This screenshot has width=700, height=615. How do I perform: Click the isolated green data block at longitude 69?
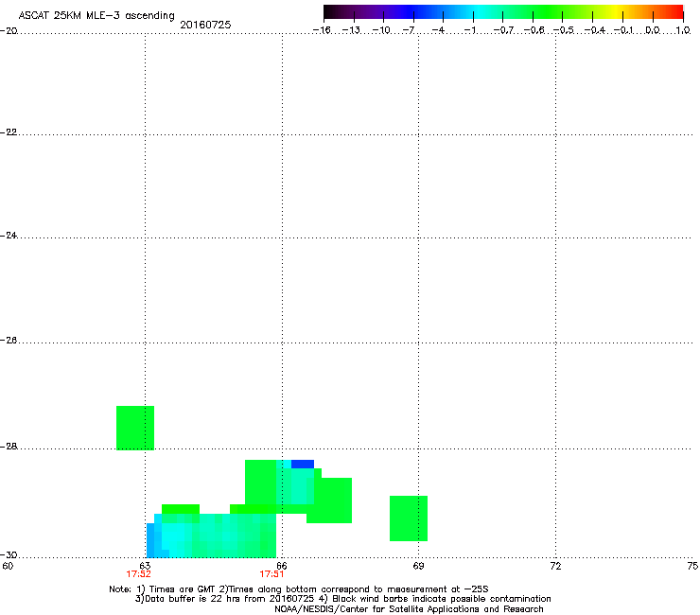[409, 518]
